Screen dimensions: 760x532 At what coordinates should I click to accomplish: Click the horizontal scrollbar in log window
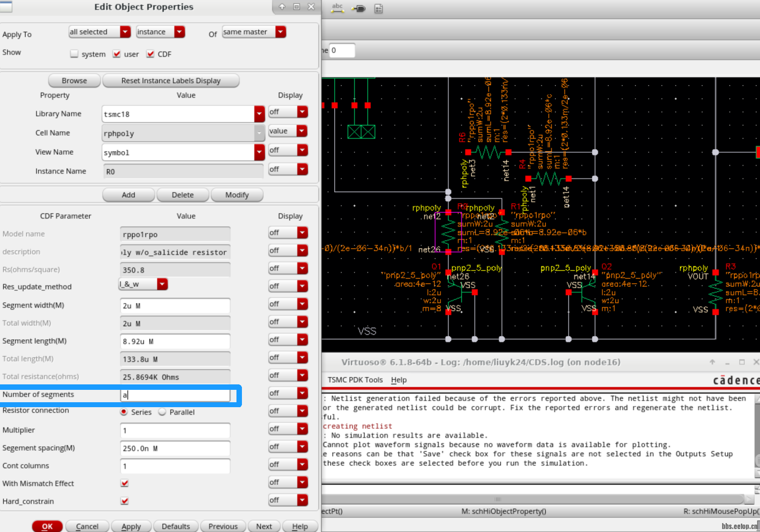tap(533, 499)
